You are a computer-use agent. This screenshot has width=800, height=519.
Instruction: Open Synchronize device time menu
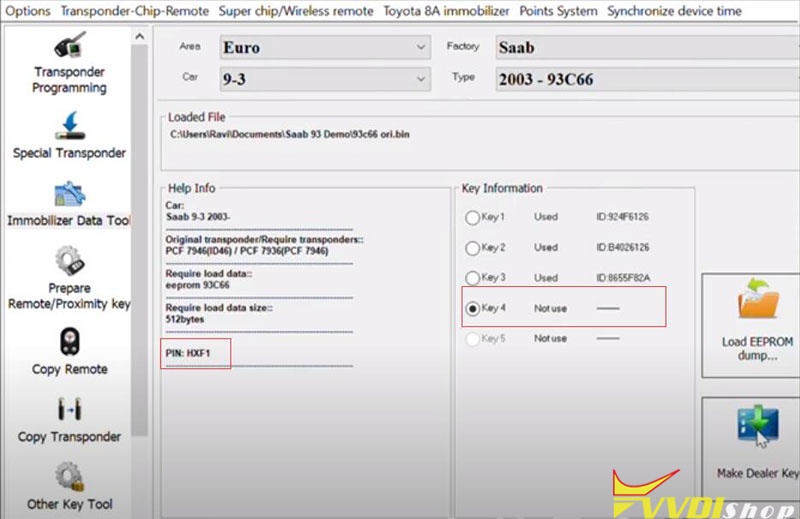[x=674, y=11]
